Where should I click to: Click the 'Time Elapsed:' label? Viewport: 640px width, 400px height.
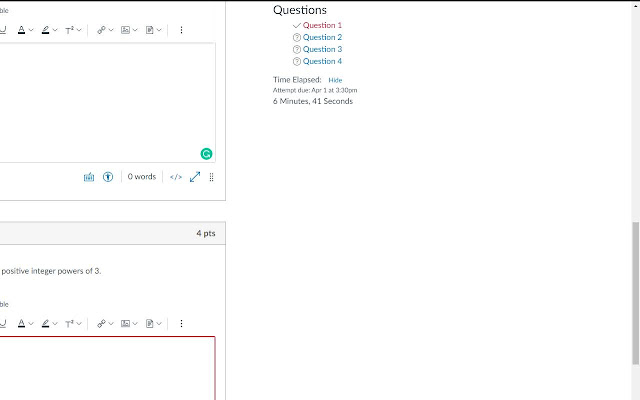pos(297,80)
